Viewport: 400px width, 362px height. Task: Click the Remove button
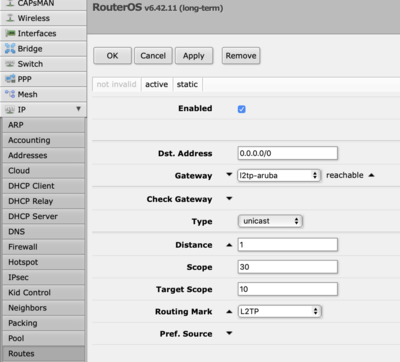[x=241, y=56]
